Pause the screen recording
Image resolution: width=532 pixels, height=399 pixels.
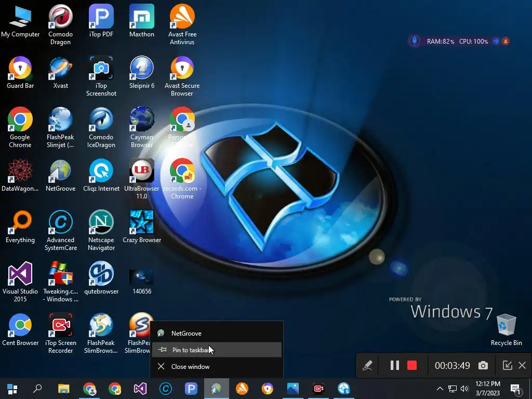coord(395,365)
